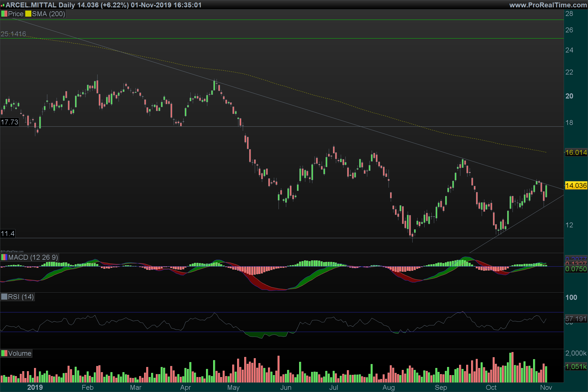Click the Price legend color icon

pos(4,14)
